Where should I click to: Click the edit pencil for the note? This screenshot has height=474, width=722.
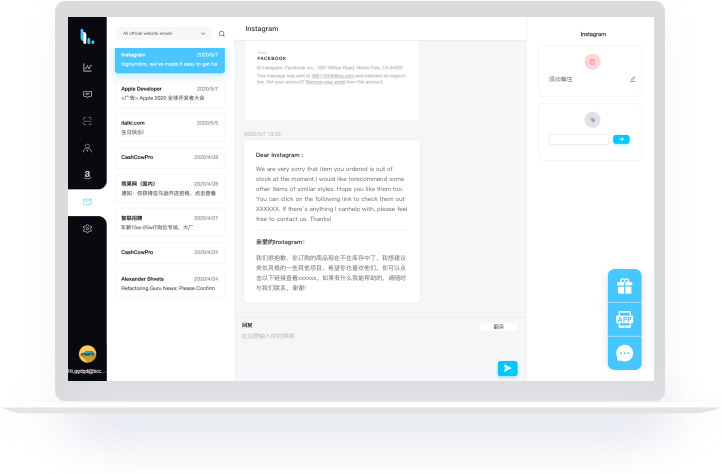[633, 79]
